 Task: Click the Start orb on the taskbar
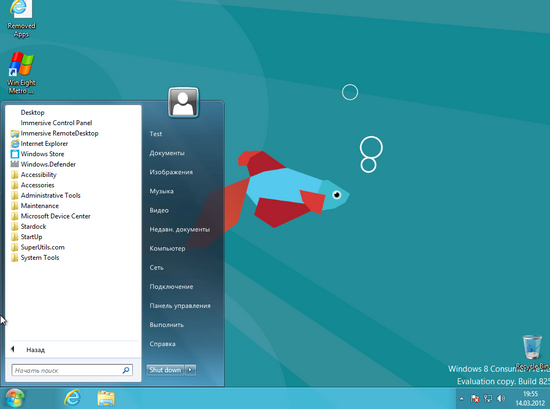click(x=15, y=398)
